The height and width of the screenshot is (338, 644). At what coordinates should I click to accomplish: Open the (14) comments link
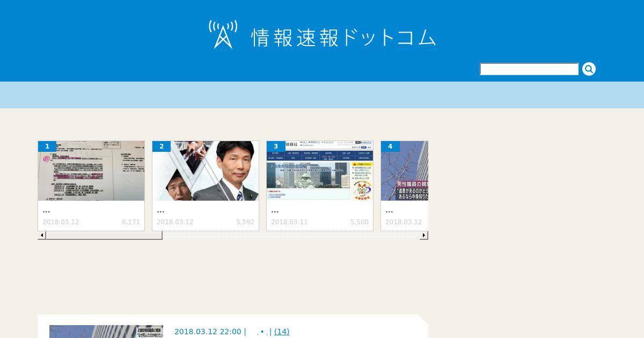click(x=282, y=332)
